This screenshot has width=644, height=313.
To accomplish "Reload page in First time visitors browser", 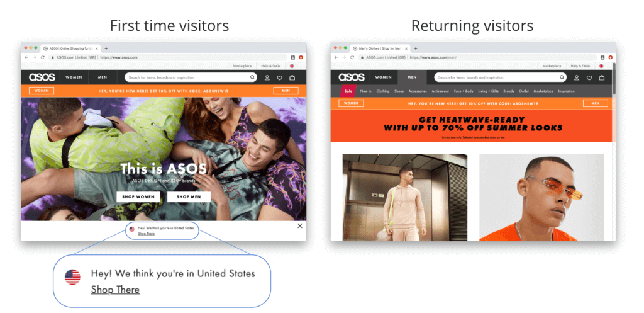I will (x=42, y=57).
